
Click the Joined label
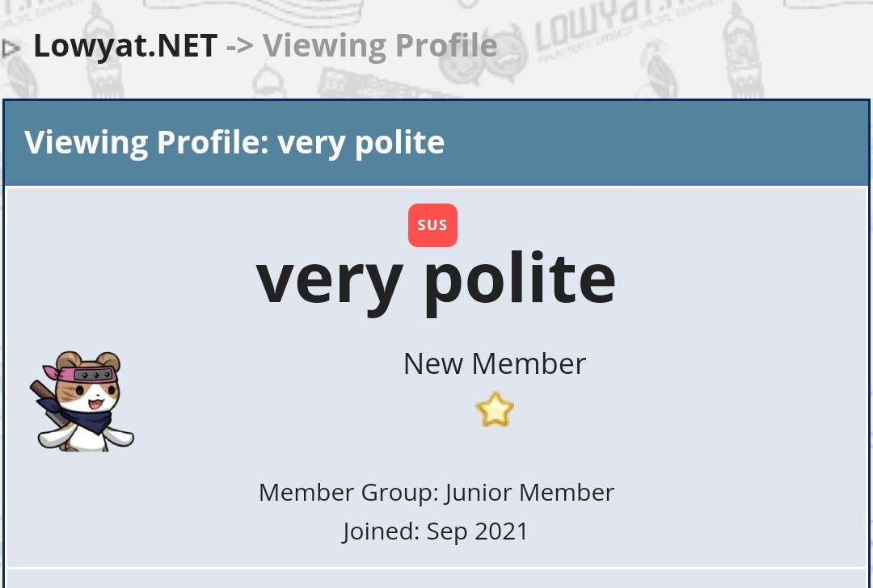381,531
